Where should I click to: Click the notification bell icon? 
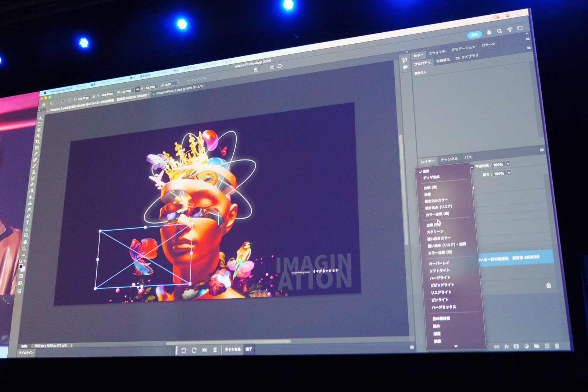click(x=489, y=32)
